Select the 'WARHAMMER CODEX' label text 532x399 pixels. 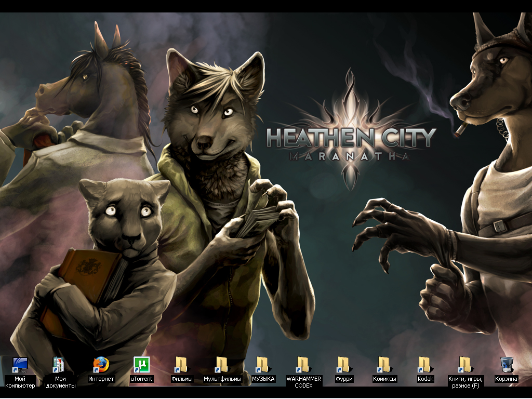pyautogui.click(x=303, y=382)
